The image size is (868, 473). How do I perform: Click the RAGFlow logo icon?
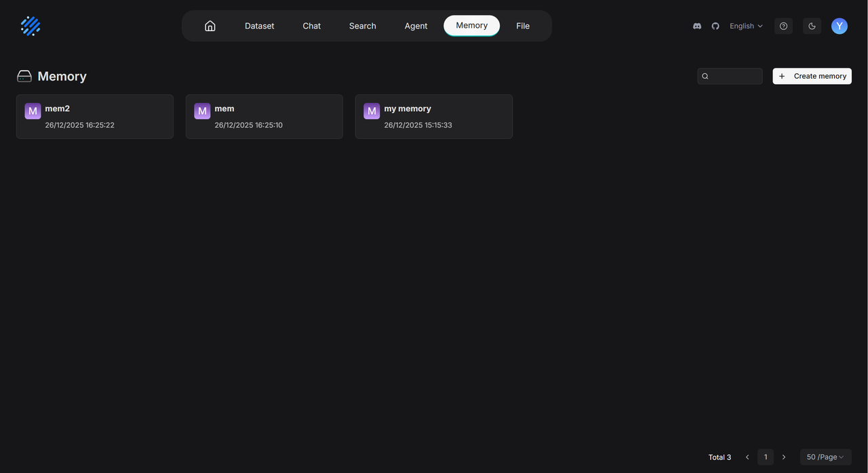point(31,26)
